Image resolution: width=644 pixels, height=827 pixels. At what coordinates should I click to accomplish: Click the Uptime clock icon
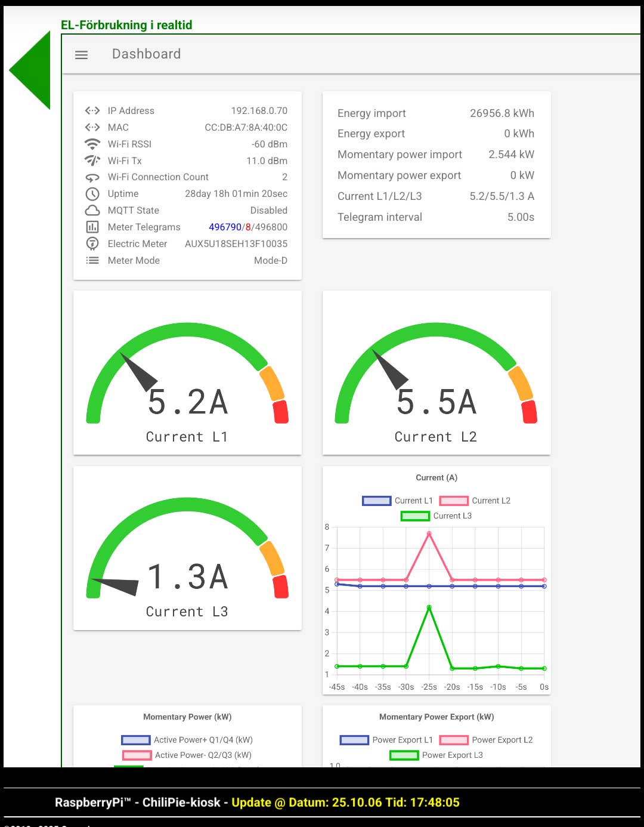(x=92, y=194)
